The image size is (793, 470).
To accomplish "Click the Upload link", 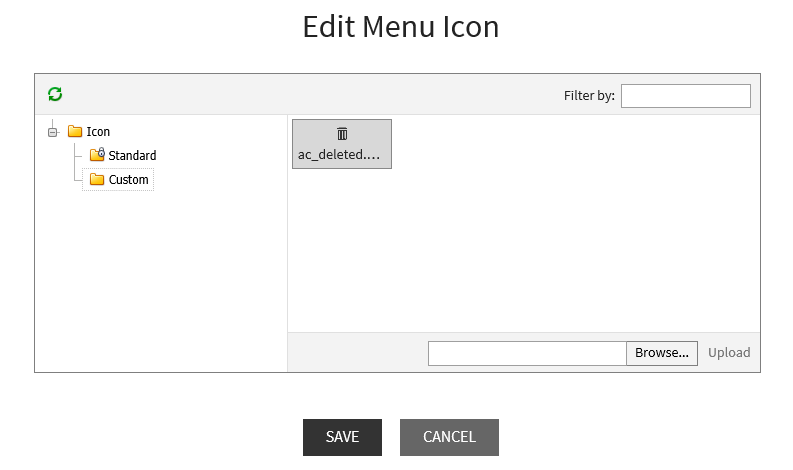I will tap(729, 353).
